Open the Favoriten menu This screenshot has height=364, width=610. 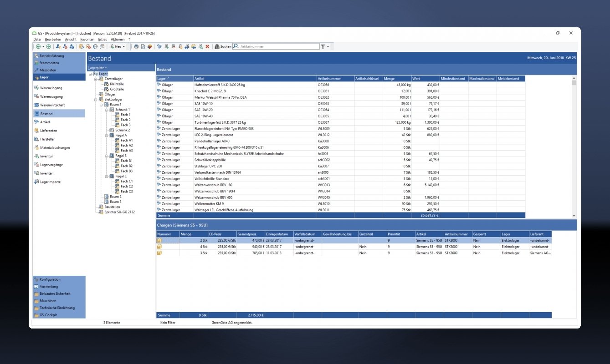click(x=87, y=40)
